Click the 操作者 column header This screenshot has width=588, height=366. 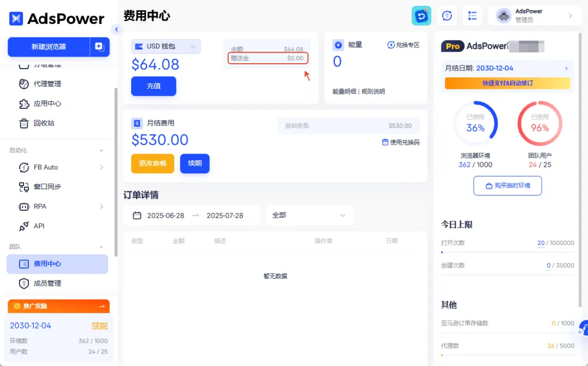pos(323,241)
